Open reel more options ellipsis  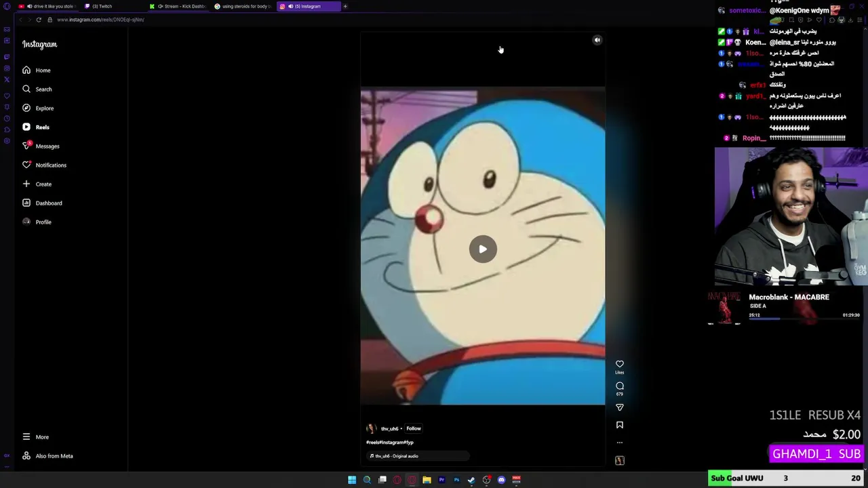[x=620, y=443]
